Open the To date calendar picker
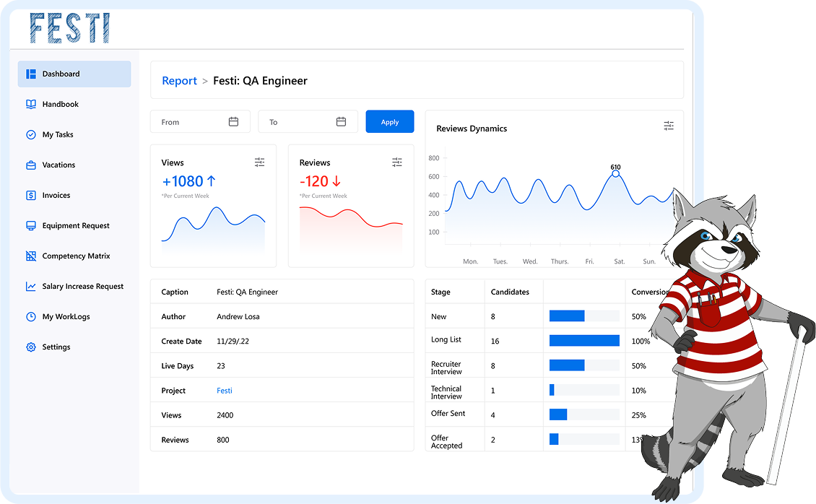816x504 pixels. pyautogui.click(x=341, y=122)
